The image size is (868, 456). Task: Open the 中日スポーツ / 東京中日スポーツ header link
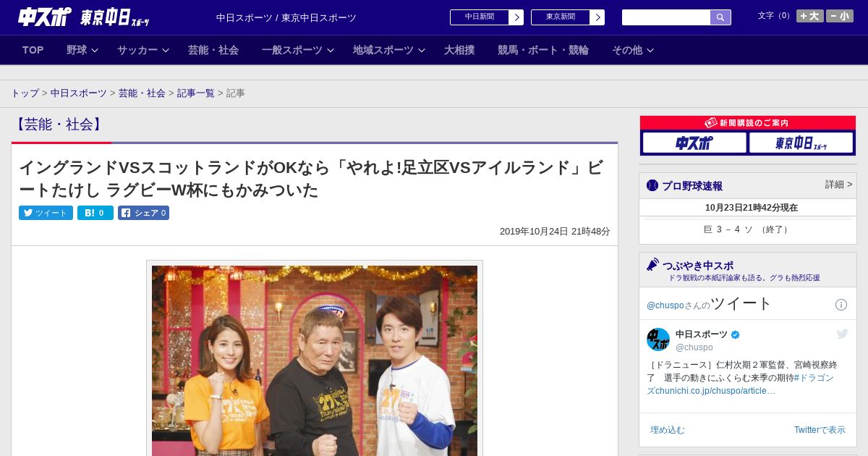pos(286,17)
